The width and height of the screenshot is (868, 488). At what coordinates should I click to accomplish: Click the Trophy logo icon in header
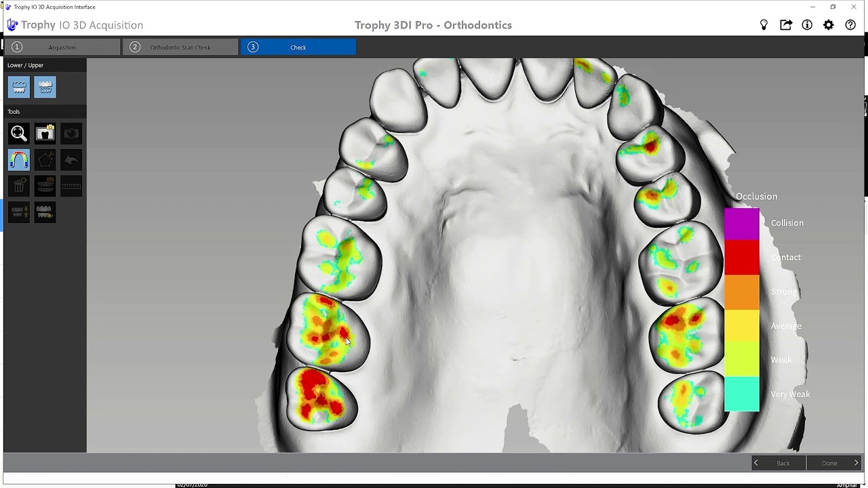coord(12,25)
